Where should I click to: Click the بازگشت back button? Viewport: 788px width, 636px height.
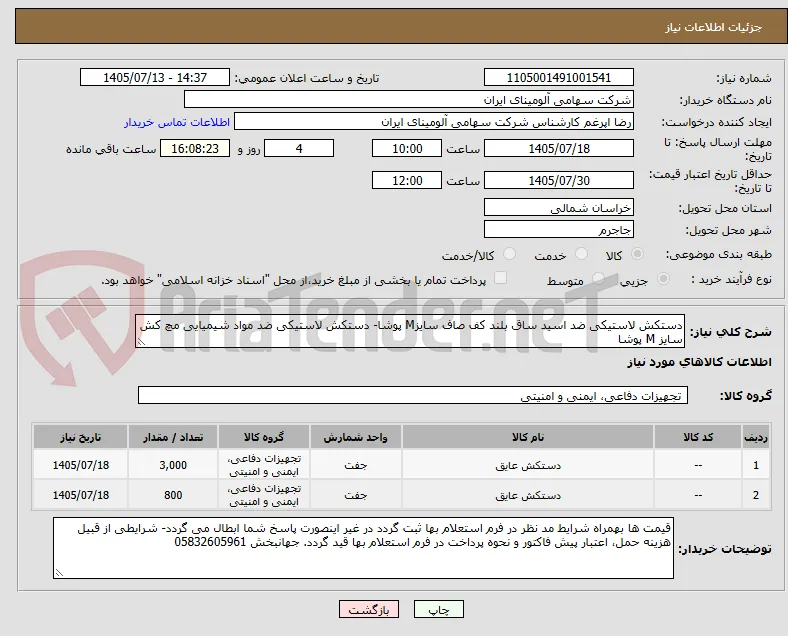coord(369,609)
